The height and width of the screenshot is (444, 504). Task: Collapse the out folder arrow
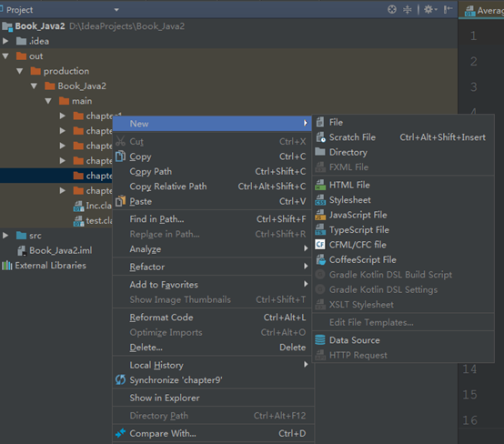pos(5,55)
